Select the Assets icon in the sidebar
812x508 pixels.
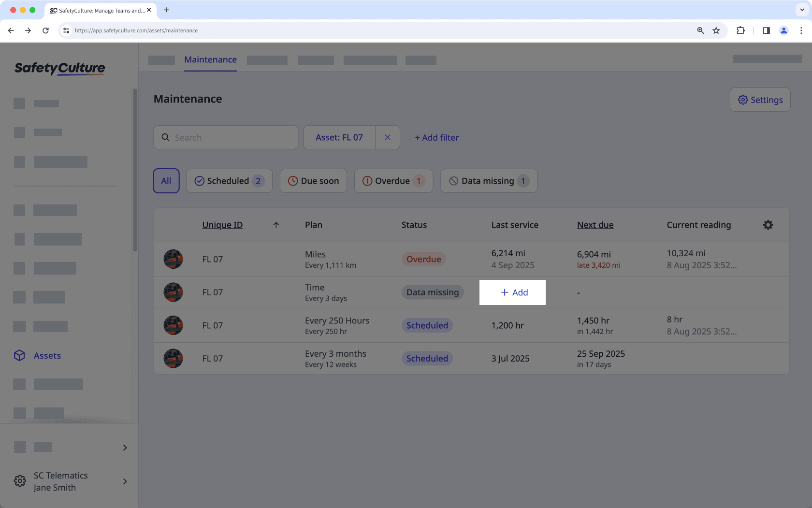[x=19, y=355]
